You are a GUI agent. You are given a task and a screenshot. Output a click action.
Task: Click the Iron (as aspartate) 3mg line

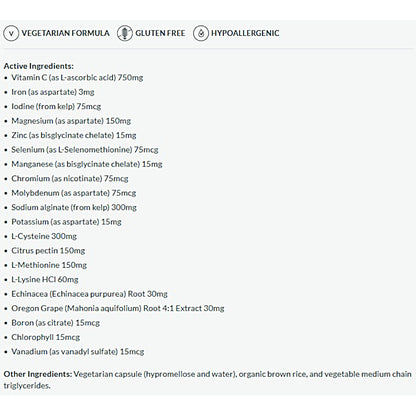[53, 92]
